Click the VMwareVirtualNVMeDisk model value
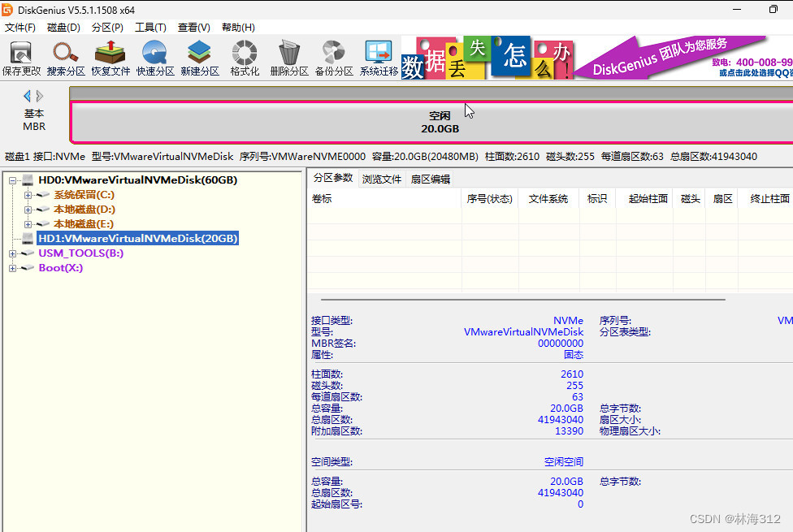The height and width of the screenshot is (532, 793). pos(523,332)
